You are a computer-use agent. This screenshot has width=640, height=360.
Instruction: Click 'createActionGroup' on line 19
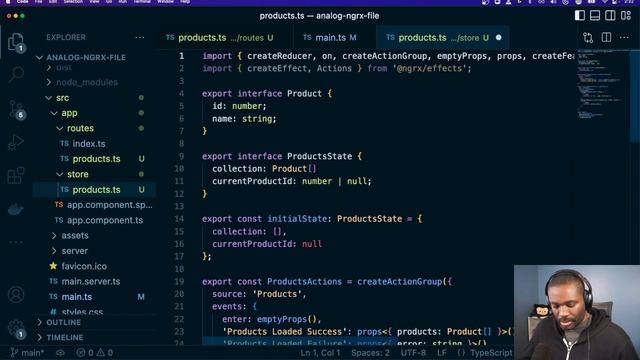pyautogui.click(x=399, y=282)
